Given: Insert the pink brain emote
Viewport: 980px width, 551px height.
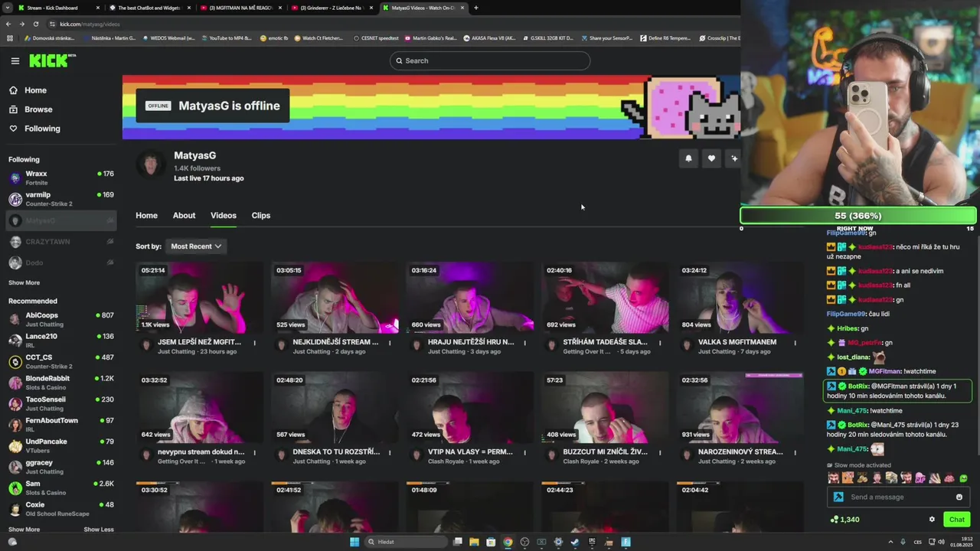Looking at the screenshot, I should pyautogui.click(x=949, y=478).
